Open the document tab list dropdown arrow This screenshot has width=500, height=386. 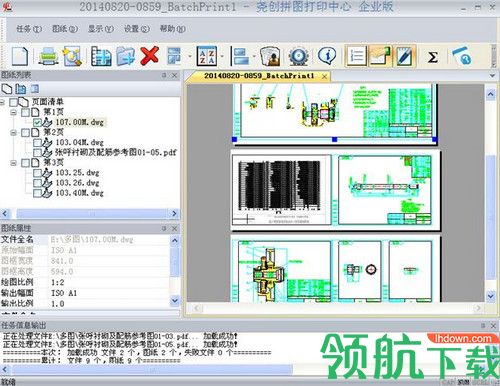click(492, 76)
